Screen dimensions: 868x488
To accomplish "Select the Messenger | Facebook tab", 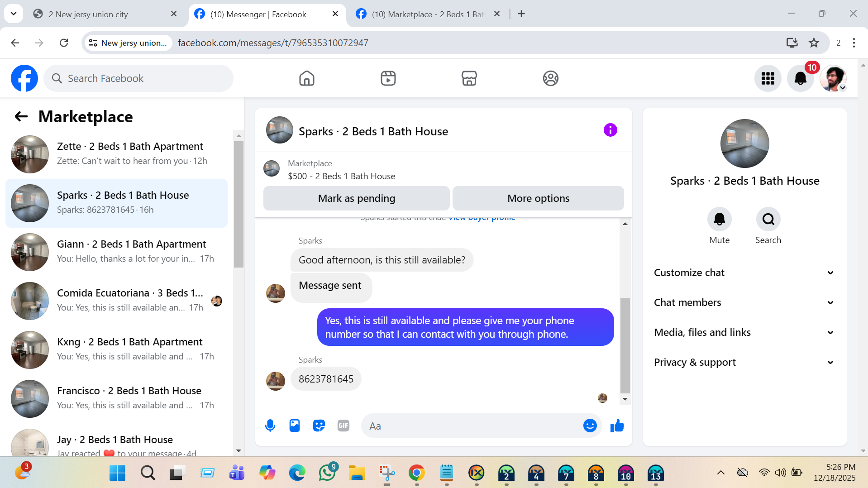I will pos(267,14).
